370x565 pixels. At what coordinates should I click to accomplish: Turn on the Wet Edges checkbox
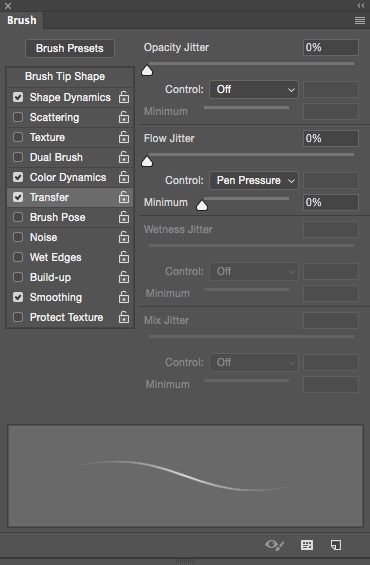(18, 257)
